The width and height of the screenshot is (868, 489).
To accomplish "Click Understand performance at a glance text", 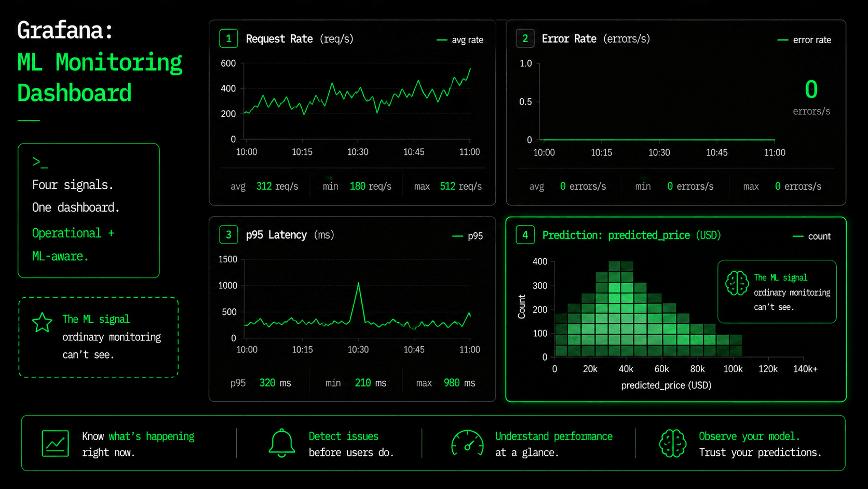I will (x=554, y=444).
